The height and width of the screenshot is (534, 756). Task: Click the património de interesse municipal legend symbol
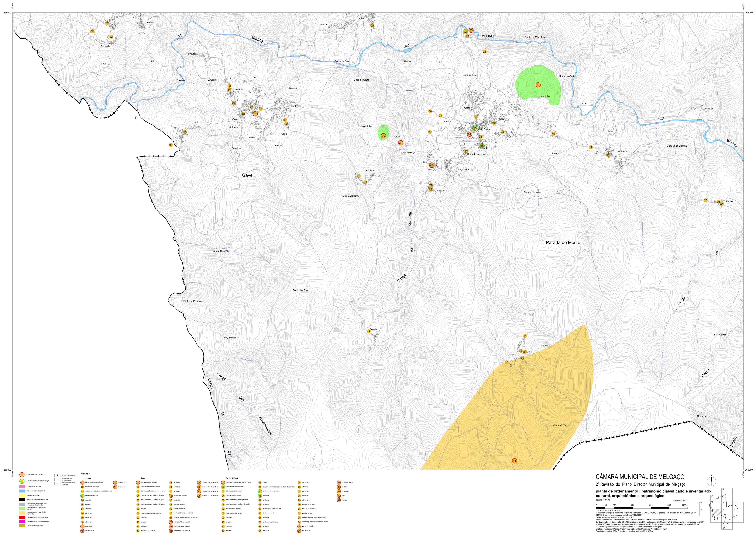(x=22, y=481)
